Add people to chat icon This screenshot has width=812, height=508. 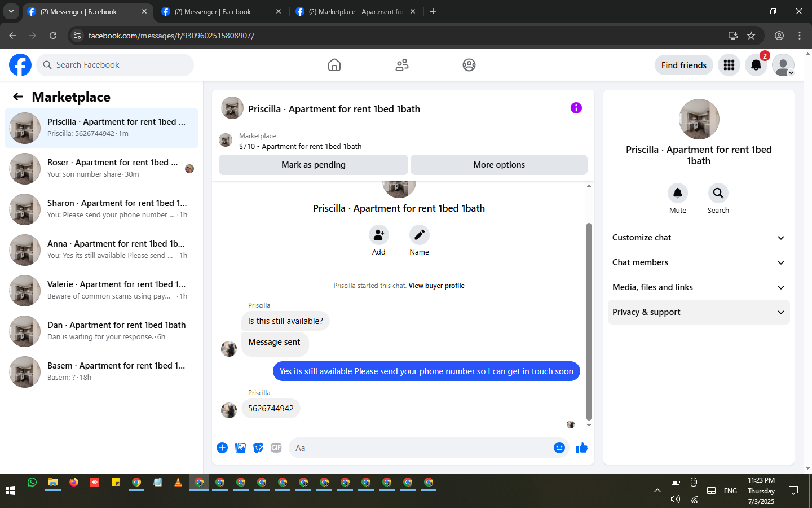[379, 235]
